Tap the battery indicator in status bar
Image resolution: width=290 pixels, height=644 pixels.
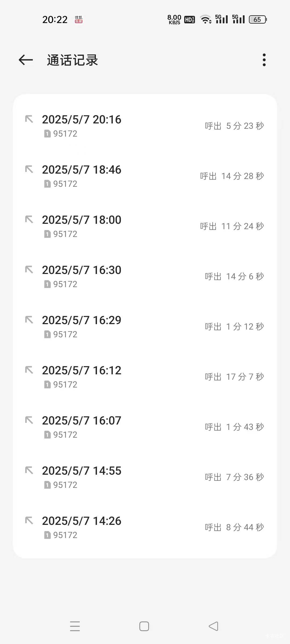[258, 20]
